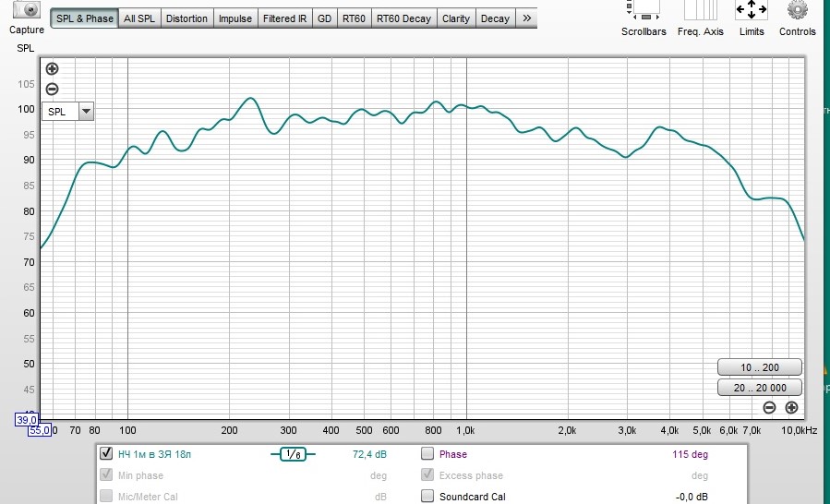The image size is (830, 504).
Task: Zoom in horizontal axis plus icon
Action: tap(791, 407)
